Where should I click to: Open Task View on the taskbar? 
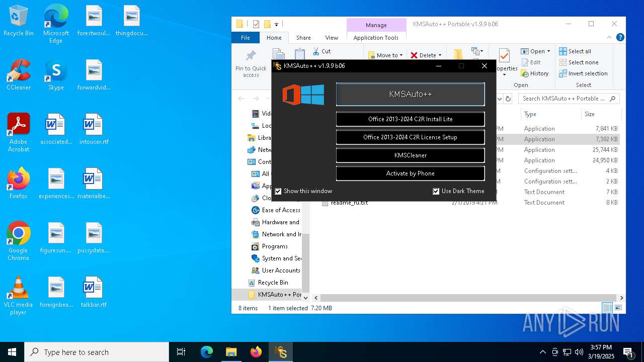[181, 352]
